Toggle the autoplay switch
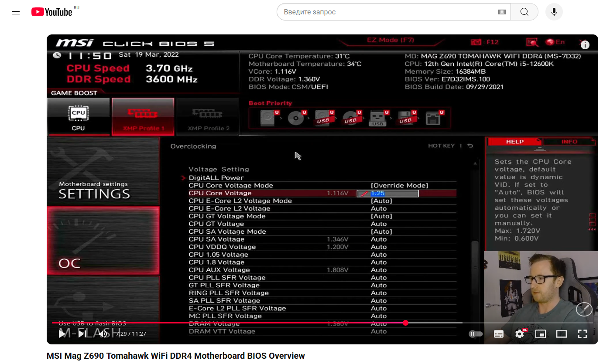 pyautogui.click(x=476, y=334)
